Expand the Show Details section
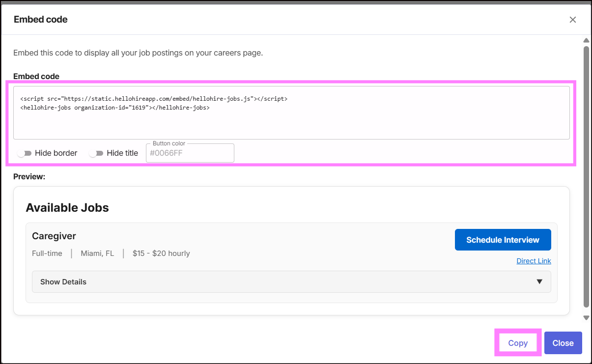Screen dimensions: 592x364 291,282
